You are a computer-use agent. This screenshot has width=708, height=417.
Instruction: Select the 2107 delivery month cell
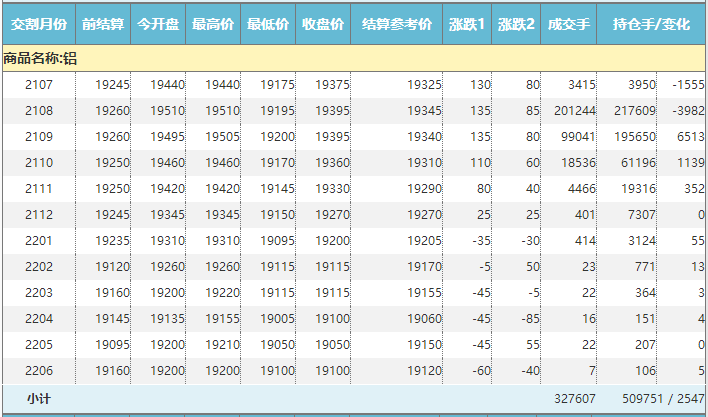pos(38,86)
